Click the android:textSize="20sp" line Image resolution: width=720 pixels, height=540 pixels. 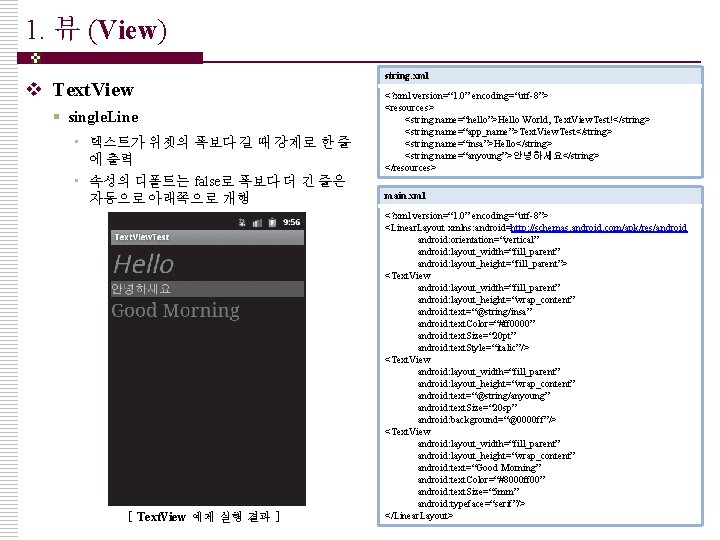(467, 408)
